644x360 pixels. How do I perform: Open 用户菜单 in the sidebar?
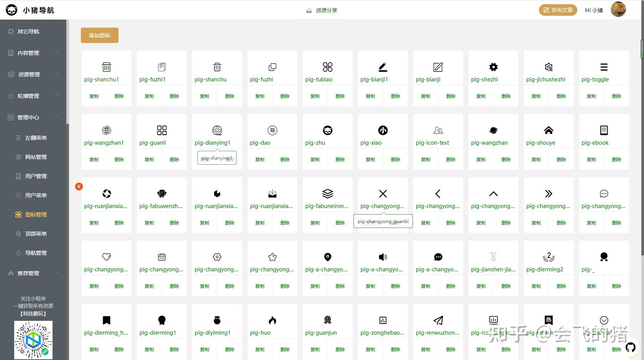tap(33, 195)
